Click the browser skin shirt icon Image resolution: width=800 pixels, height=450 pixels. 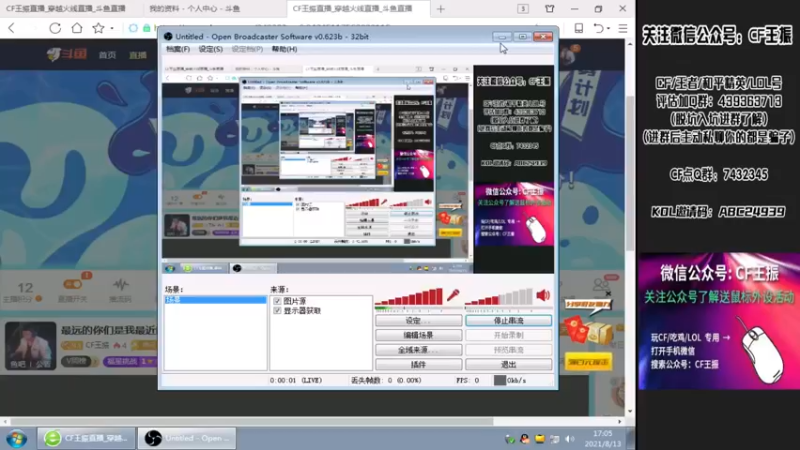549,9
